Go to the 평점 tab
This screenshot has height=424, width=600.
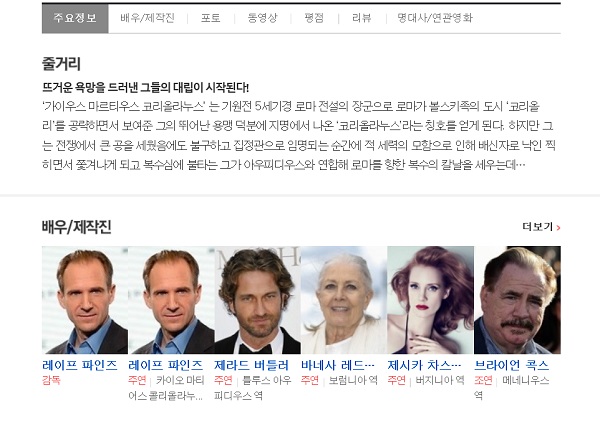314,18
